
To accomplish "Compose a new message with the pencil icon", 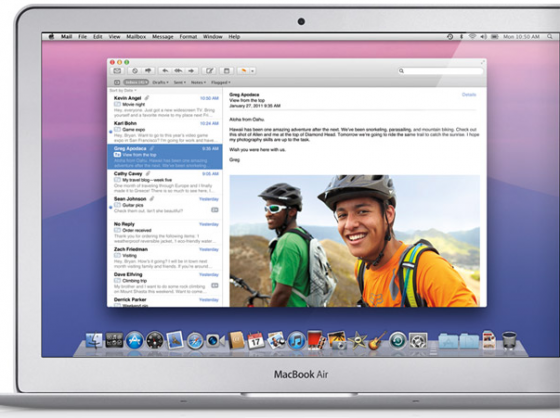I will [x=209, y=71].
